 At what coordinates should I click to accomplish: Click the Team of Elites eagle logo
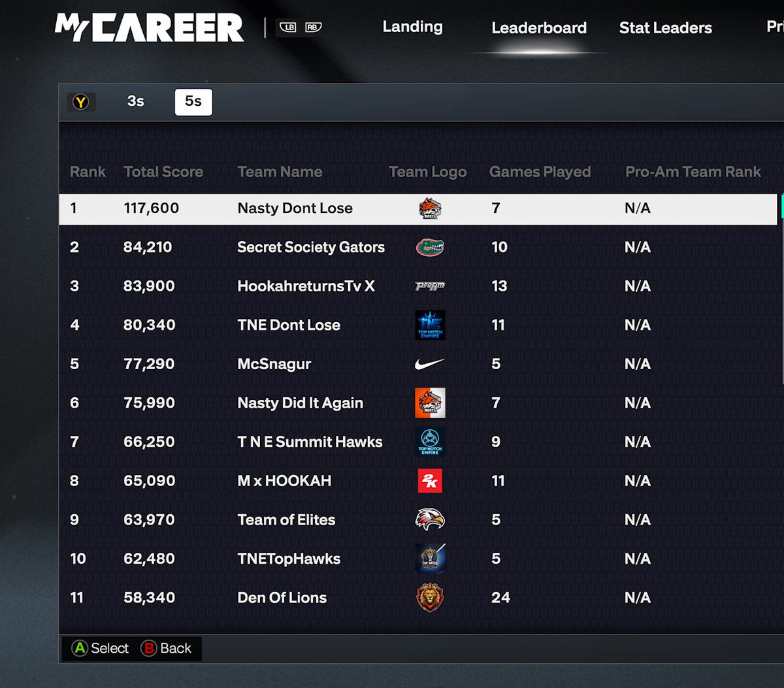pos(430,519)
